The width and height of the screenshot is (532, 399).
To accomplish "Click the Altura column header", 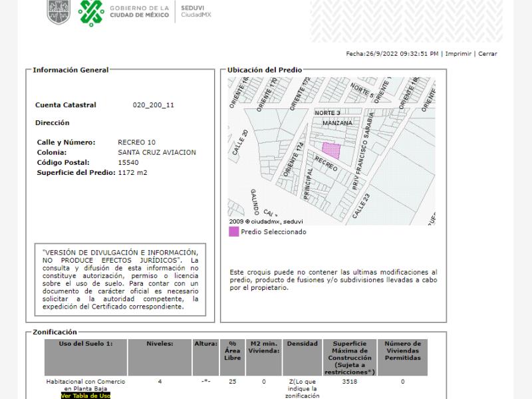I will (206, 357).
